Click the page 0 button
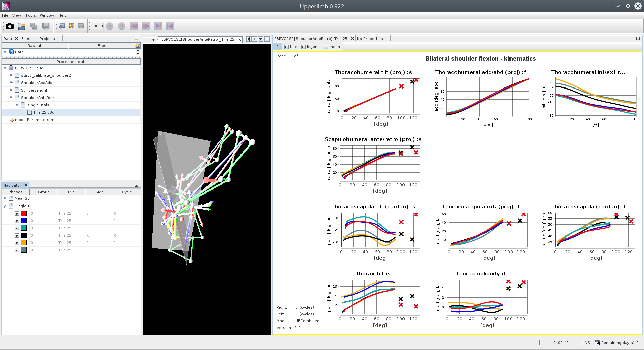Viewport: 644px width, 350px height. tap(277, 47)
